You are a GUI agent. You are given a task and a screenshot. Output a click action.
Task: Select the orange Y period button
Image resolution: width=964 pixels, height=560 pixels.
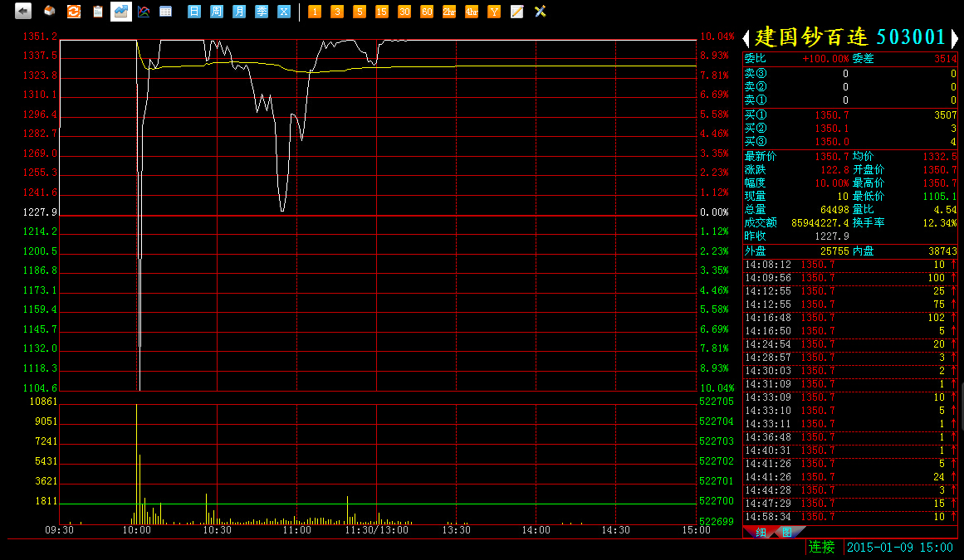tap(494, 11)
